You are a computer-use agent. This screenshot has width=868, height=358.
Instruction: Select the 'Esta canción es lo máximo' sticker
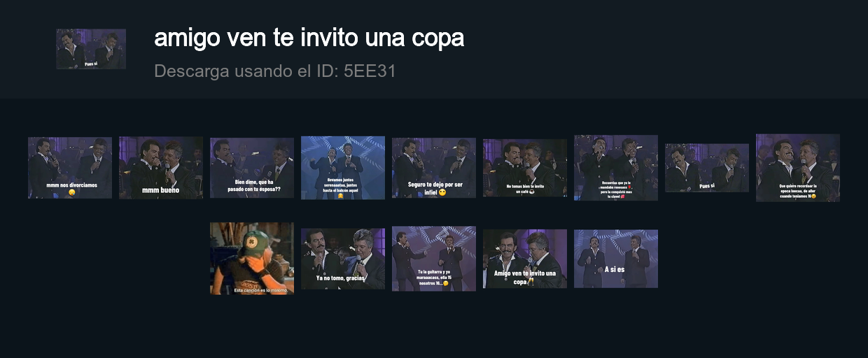click(x=252, y=259)
